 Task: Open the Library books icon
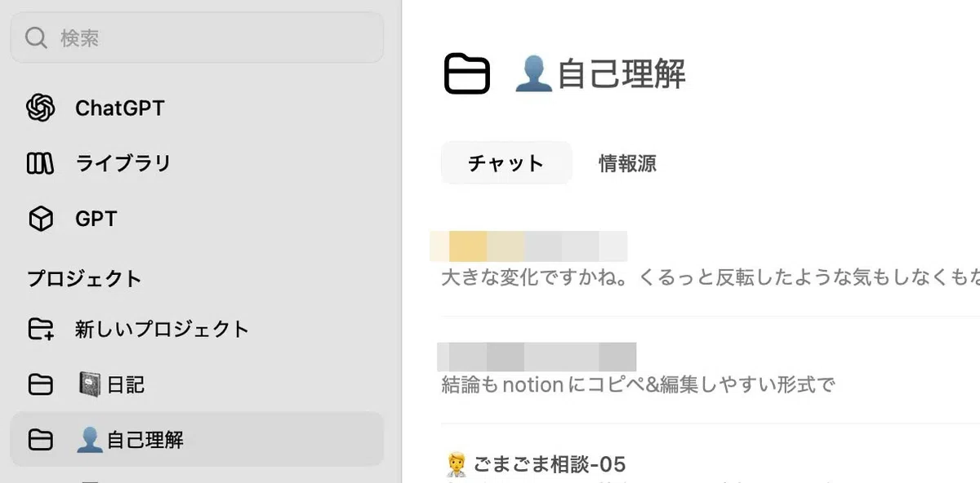coord(40,163)
